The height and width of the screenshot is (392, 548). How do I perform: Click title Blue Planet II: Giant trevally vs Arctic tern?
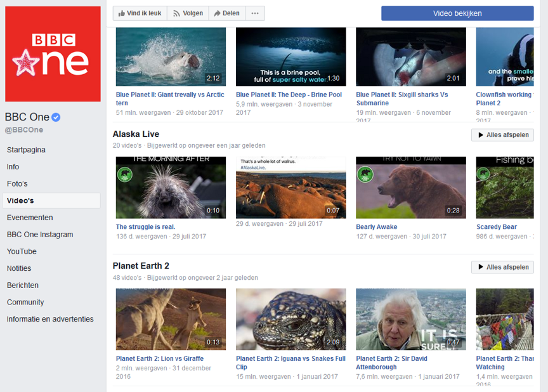tap(170, 99)
